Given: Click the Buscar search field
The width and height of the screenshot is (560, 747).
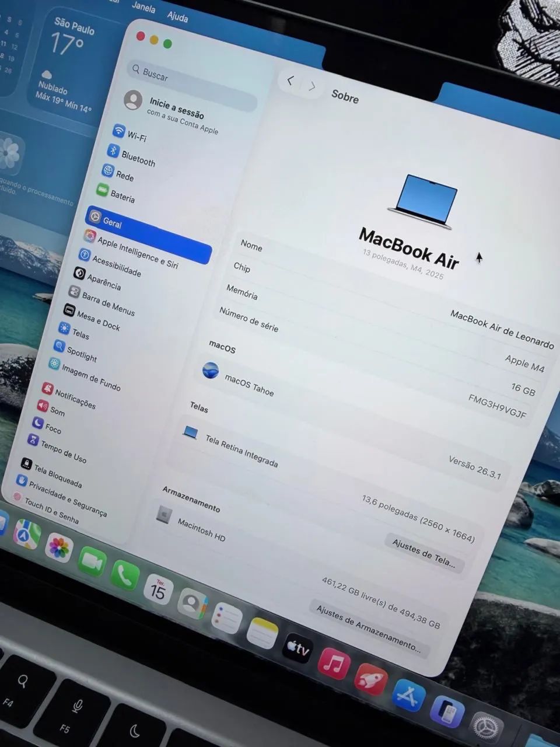Looking at the screenshot, I should 192,86.
